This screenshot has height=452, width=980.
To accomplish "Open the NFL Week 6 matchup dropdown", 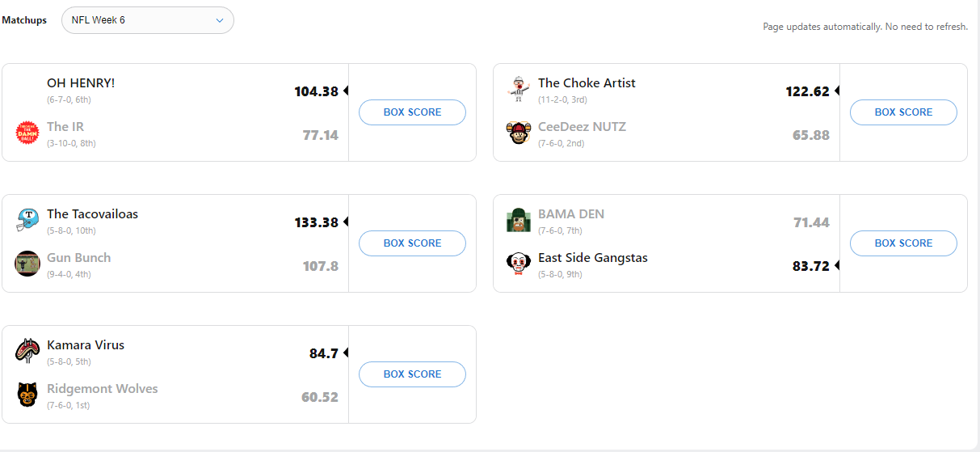I will click(x=148, y=20).
